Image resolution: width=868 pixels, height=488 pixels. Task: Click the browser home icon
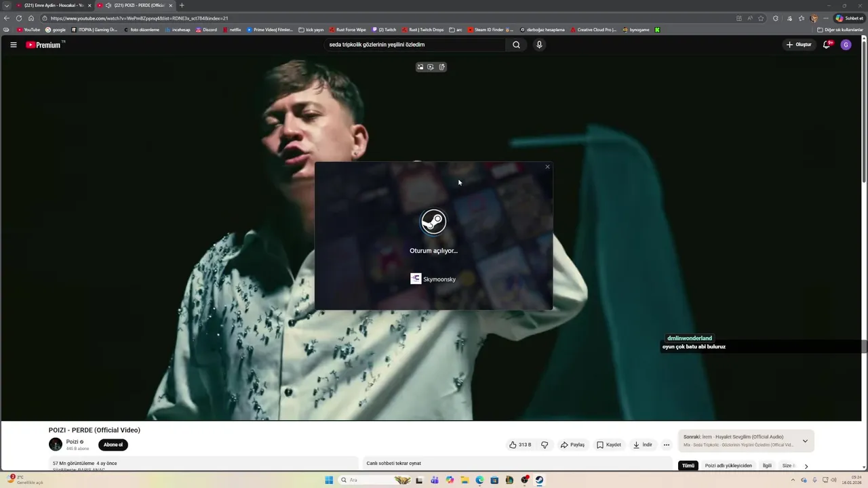pyautogui.click(x=31, y=18)
